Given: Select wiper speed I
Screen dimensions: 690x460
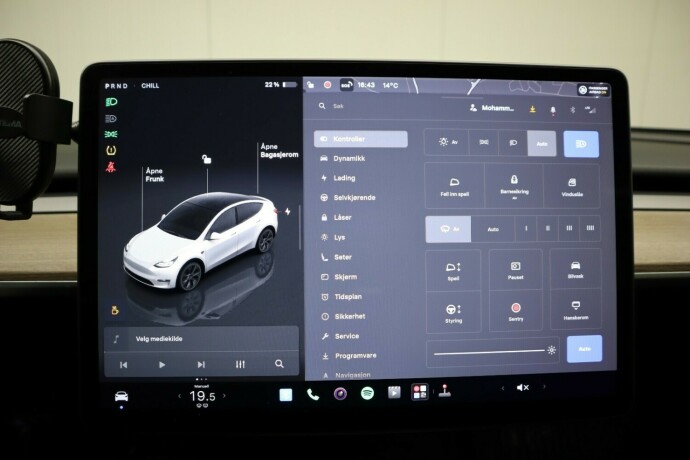Looking at the screenshot, I should [x=526, y=228].
